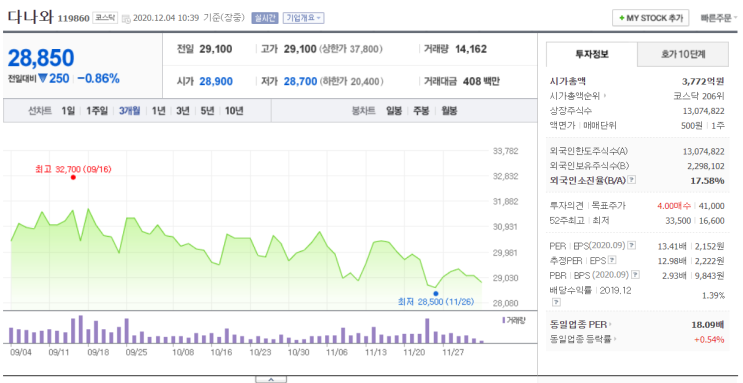Select 1주일 line chart period

point(97,111)
